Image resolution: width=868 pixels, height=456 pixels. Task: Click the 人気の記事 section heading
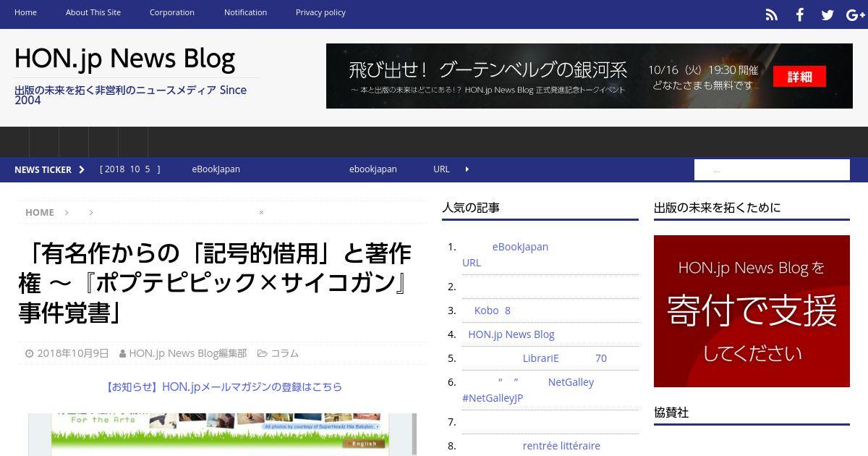tap(471, 208)
